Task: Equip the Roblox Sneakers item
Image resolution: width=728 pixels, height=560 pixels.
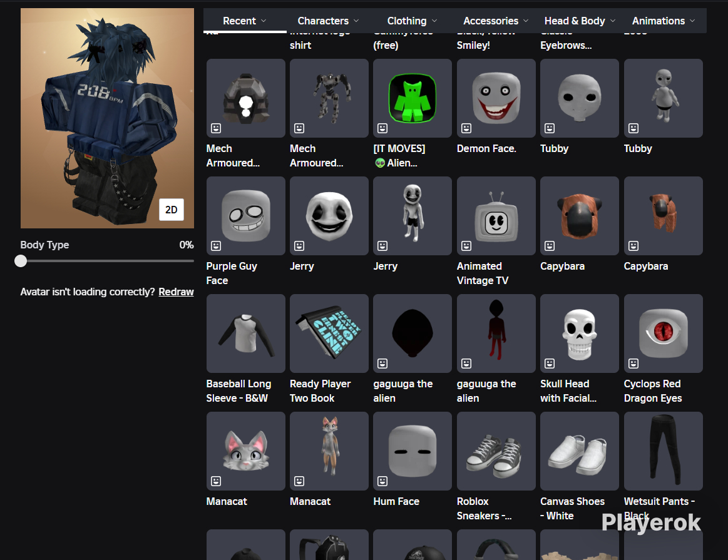Action: coord(496,451)
